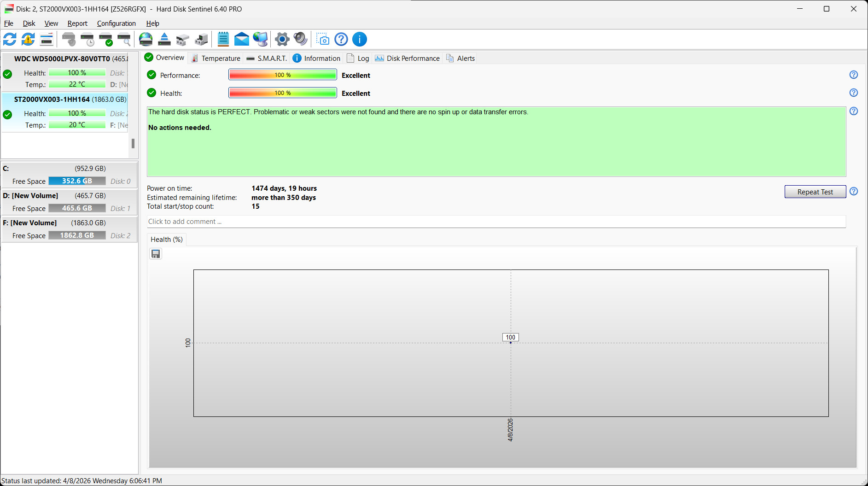This screenshot has width=868, height=486.
Task: Click the D: free space 465.6 GB bar
Action: click(77, 208)
